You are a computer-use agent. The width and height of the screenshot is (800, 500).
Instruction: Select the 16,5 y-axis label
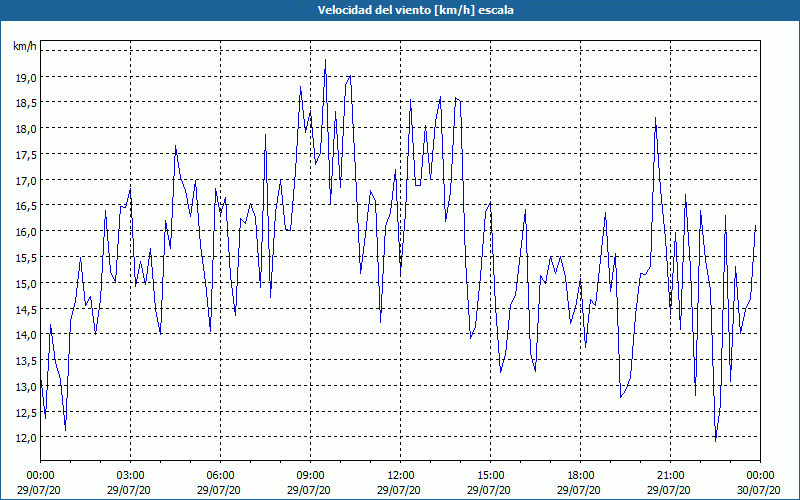[26, 206]
